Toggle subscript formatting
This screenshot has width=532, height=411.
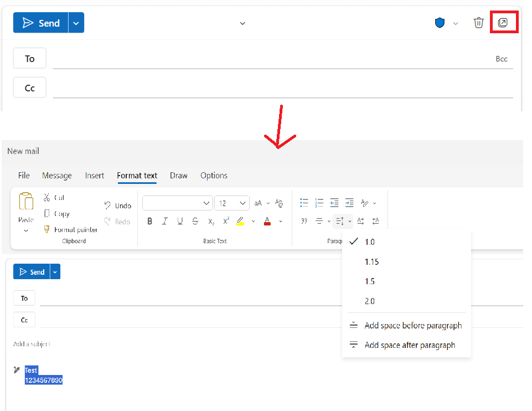211,221
